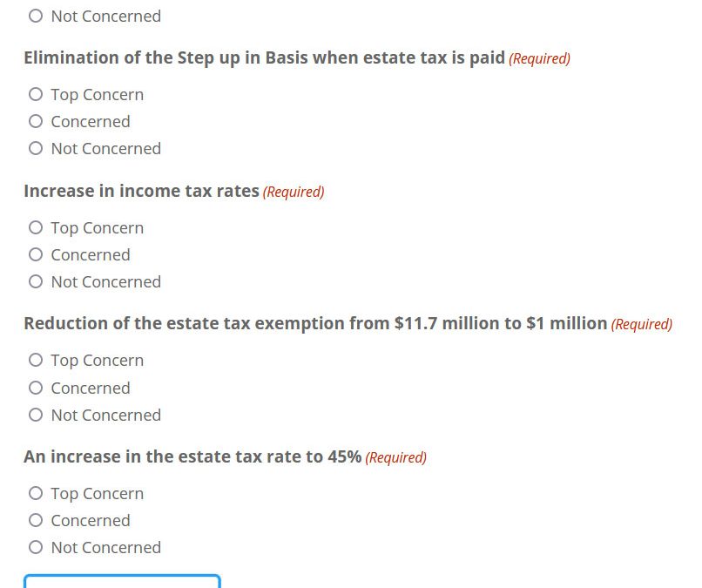The width and height of the screenshot is (702, 588).
Task: Mark Not Concerned for estate tax exemption reduction
Action: coord(36,415)
